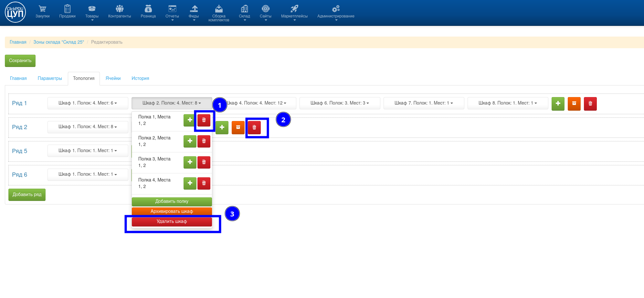The width and height of the screenshot is (644, 298).
Task: Delete Полка 1 with trash icon
Action: coord(204,120)
